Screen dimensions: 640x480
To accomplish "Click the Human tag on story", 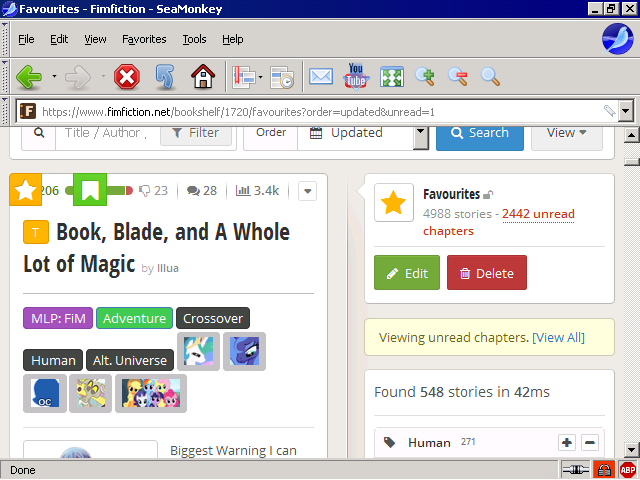I will [53, 360].
